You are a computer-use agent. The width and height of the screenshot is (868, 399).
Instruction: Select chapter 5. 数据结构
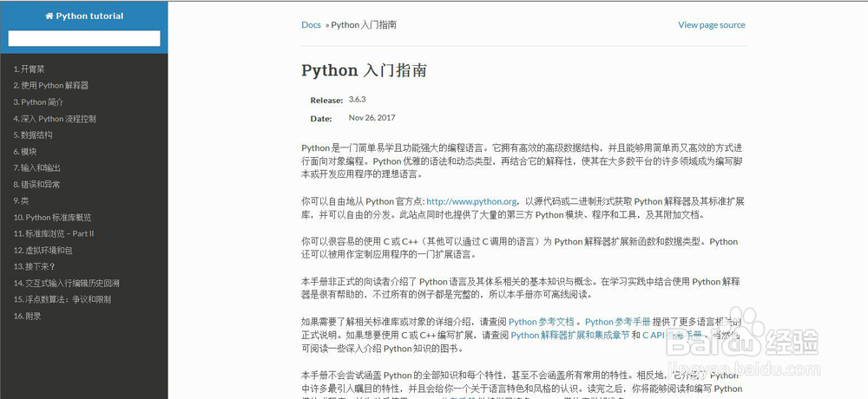click(33, 135)
